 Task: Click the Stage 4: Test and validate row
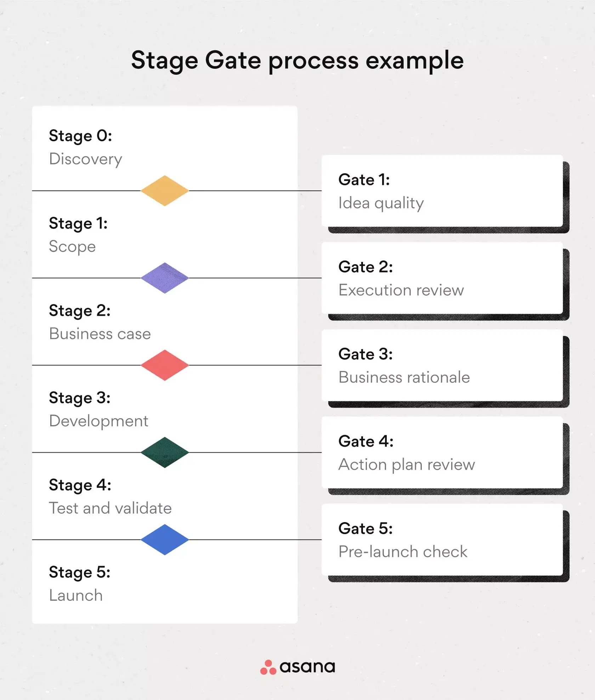click(x=165, y=496)
